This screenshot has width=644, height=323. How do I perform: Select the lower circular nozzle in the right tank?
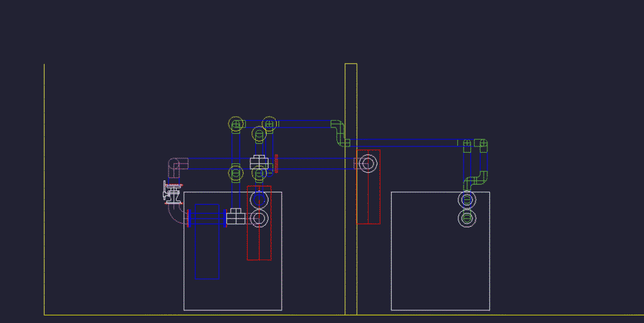[x=467, y=218]
